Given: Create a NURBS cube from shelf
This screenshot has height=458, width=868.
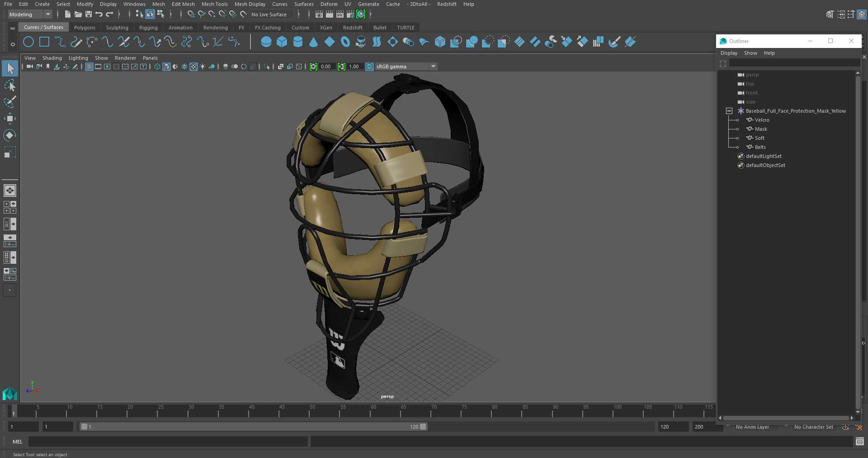Looking at the screenshot, I should pos(282,42).
